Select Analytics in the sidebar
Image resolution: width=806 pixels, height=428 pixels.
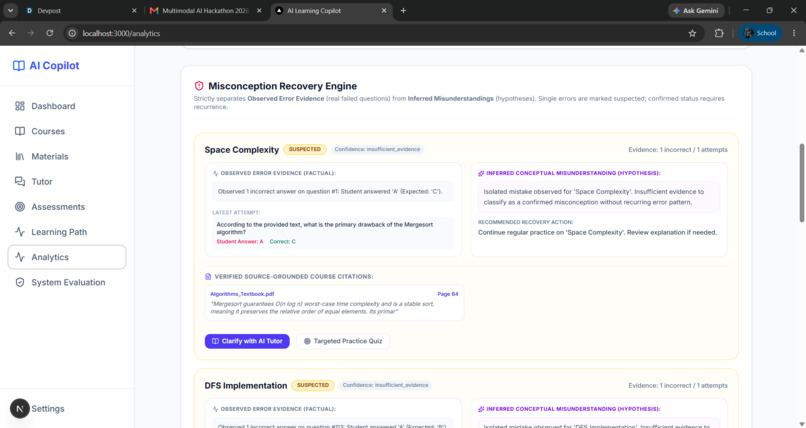click(x=67, y=257)
